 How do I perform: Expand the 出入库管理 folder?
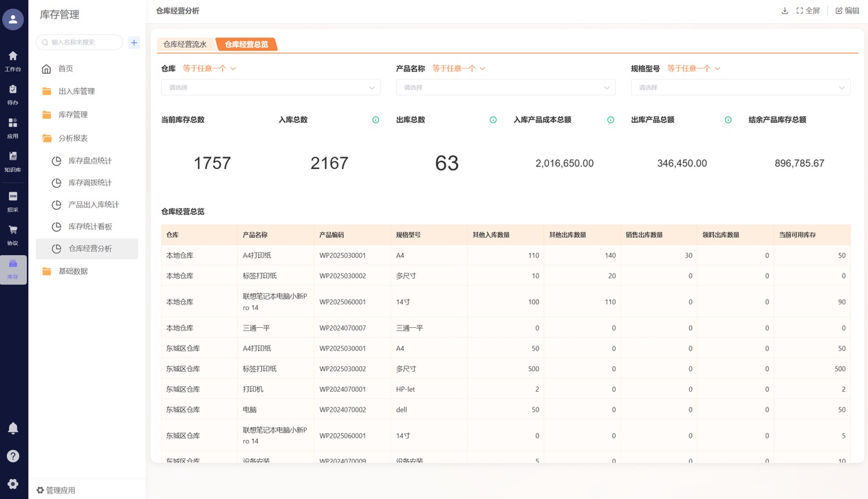click(x=76, y=91)
